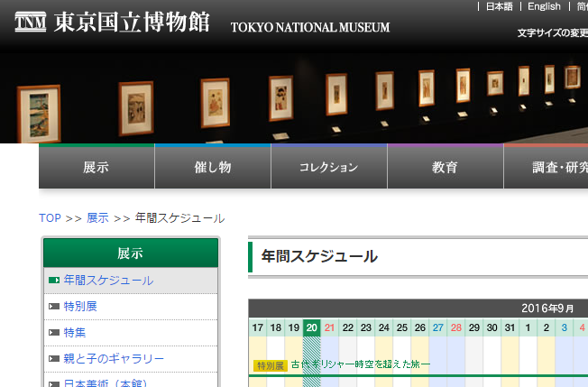Open the 東京国立博物館 title link
The image size is (588, 387).
tap(132, 22)
